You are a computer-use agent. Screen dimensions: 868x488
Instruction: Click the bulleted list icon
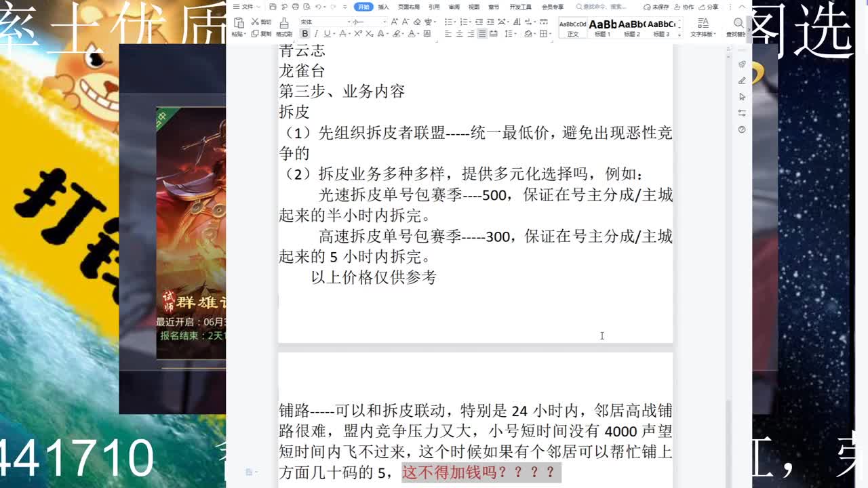point(448,22)
